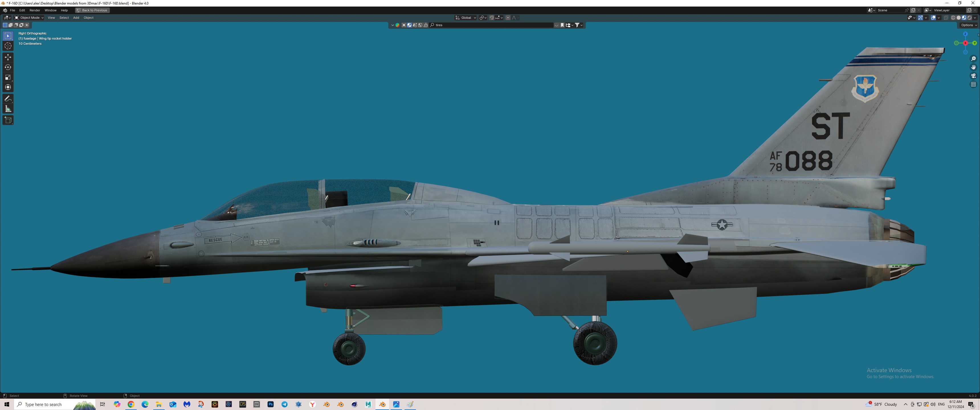Open the editor type dropdown
Screen dimensions: 980x410
tap(7, 18)
